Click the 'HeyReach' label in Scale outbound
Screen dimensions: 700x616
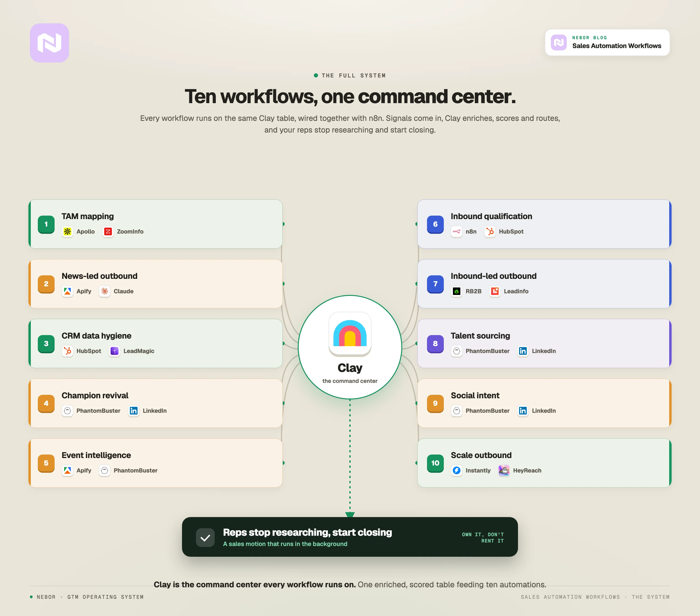[527, 471]
